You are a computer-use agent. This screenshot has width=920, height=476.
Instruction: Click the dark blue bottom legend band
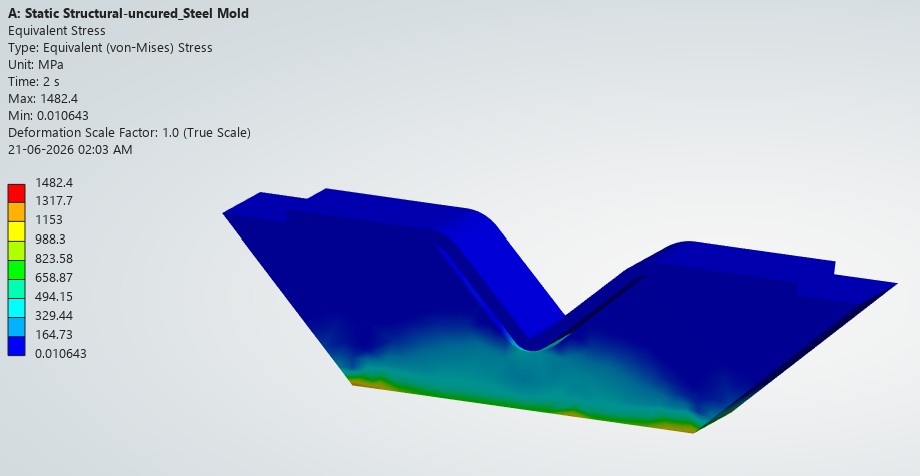[16, 346]
